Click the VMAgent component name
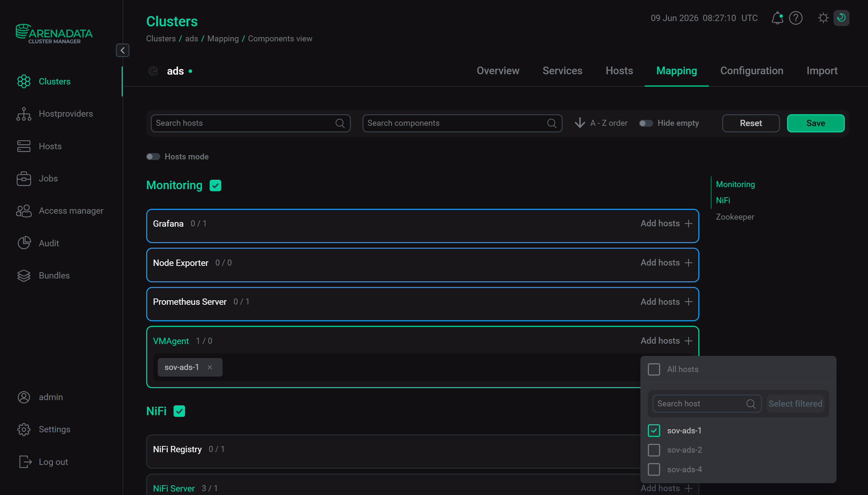Viewport: 868px width, 495px height. pyautogui.click(x=171, y=341)
